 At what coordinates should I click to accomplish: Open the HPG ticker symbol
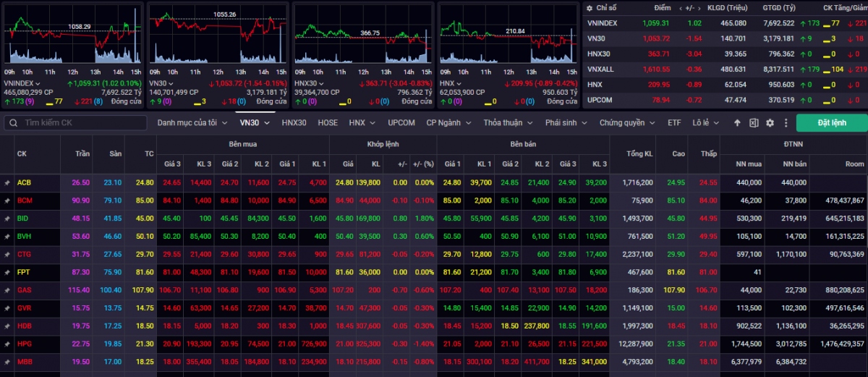(x=24, y=344)
